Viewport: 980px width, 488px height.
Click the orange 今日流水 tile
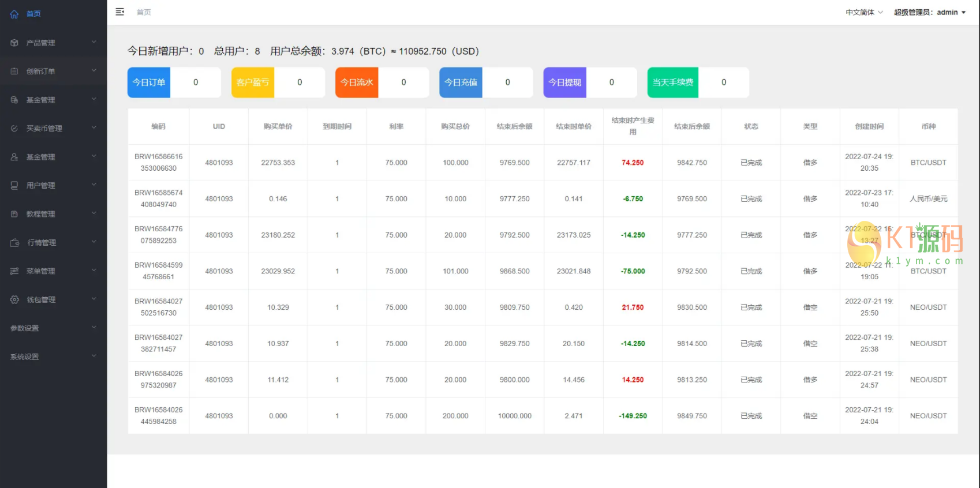click(357, 82)
